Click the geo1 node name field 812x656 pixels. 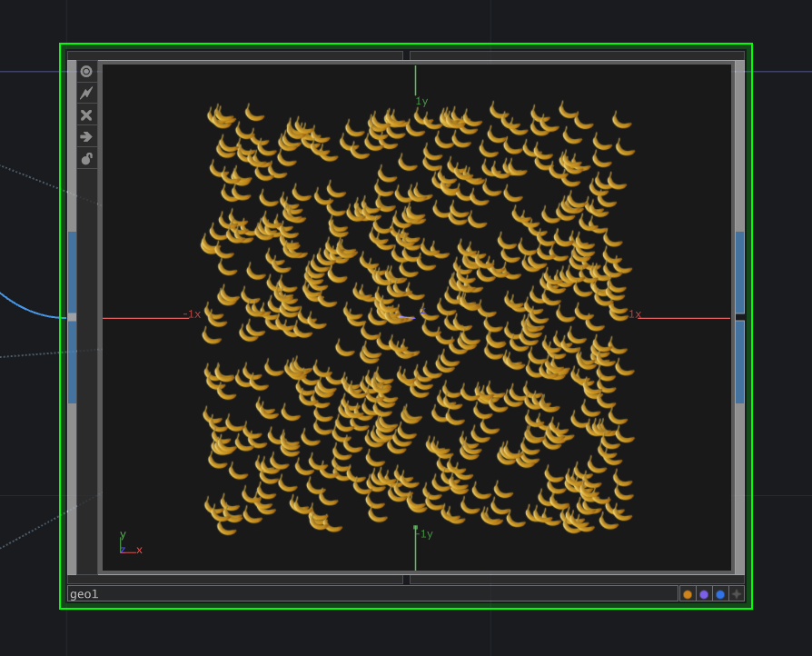pos(372,594)
